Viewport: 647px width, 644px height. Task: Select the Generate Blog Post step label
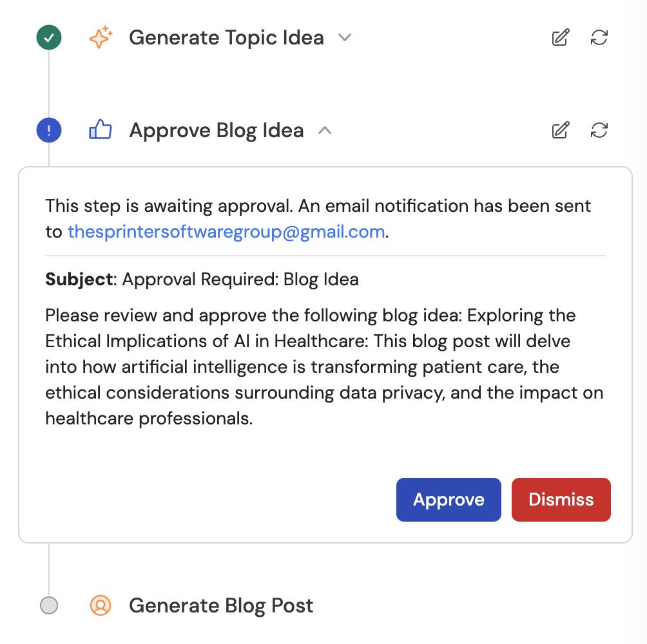pos(221,605)
